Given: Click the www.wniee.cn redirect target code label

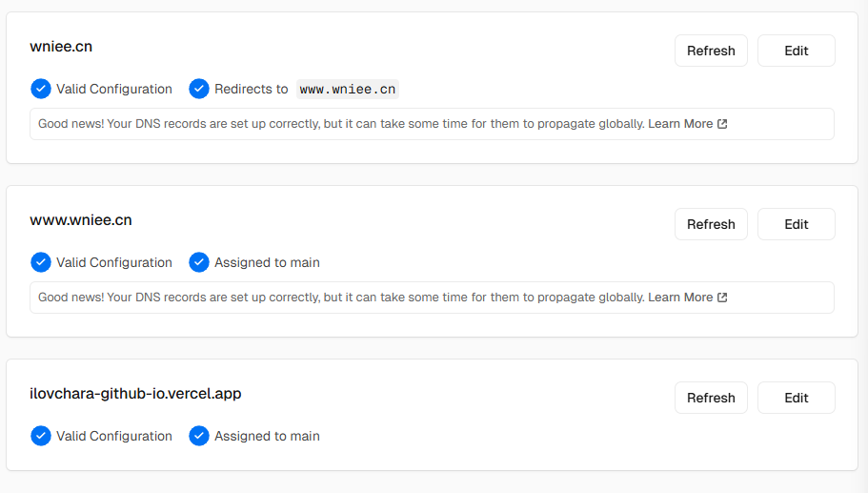Looking at the screenshot, I should pyautogui.click(x=348, y=89).
